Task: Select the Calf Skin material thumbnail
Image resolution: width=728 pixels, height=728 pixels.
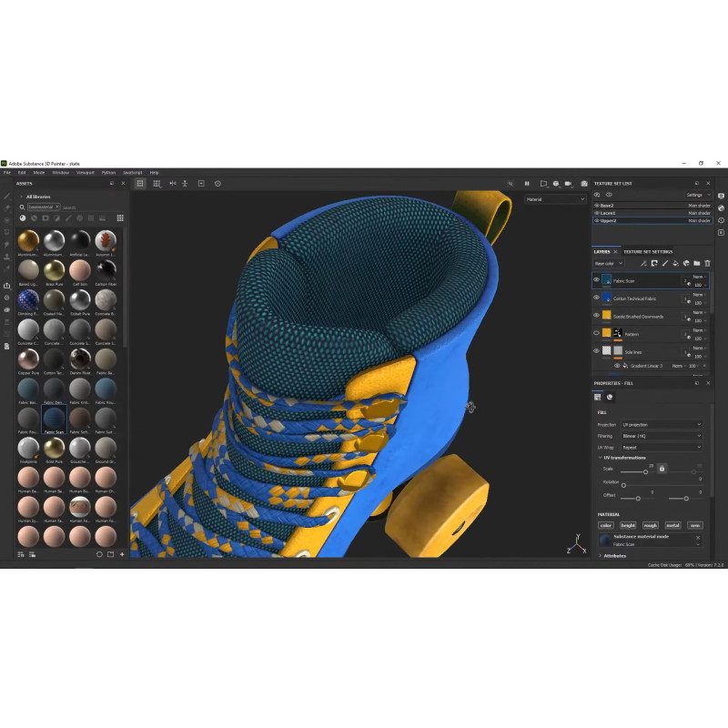Action: [x=80, y=271]
